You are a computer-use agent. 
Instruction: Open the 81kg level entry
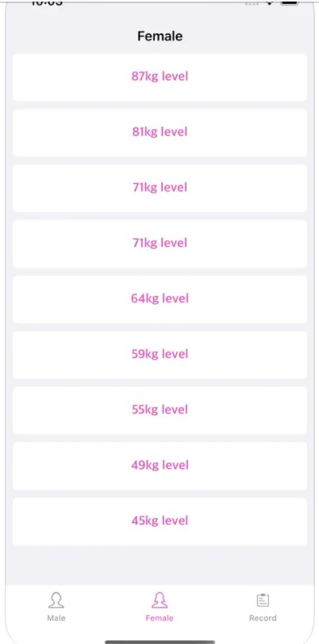click(x=159, y=132)
